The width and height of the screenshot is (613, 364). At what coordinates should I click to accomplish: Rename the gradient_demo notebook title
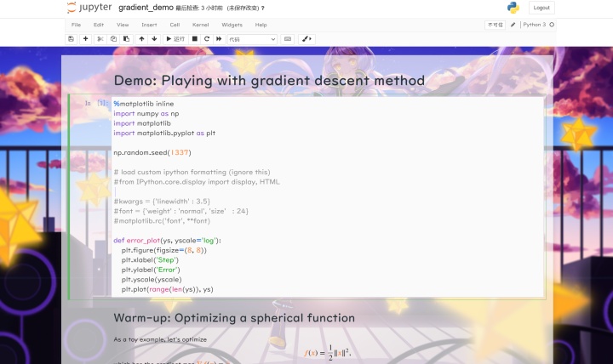[x=146, y=8]
